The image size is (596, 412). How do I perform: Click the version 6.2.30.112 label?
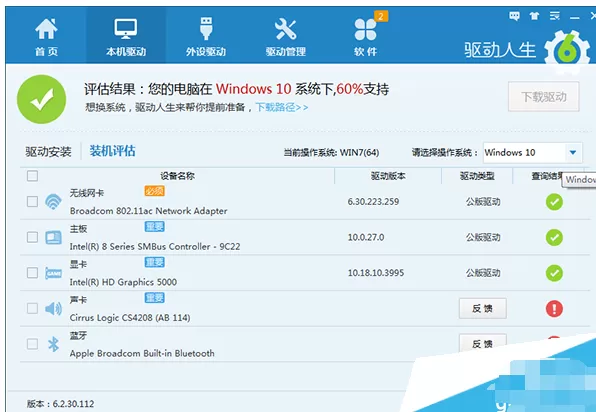[60, 404]
